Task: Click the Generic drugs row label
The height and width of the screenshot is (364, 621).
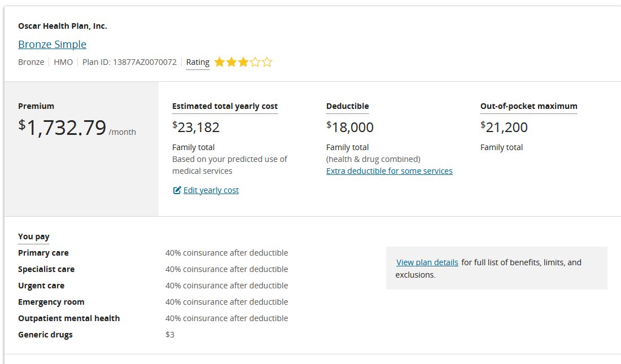Action: [x=46, y=335]
